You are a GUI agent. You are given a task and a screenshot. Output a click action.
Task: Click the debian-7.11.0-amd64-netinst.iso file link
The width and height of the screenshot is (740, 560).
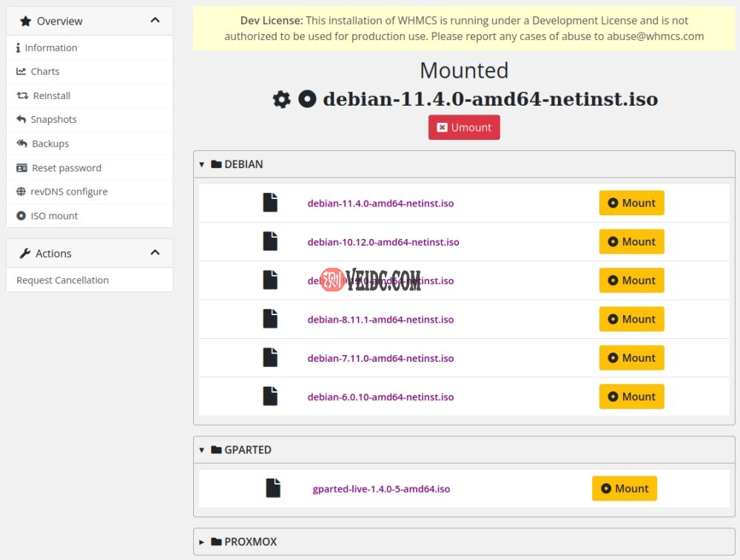coord(380,358)
